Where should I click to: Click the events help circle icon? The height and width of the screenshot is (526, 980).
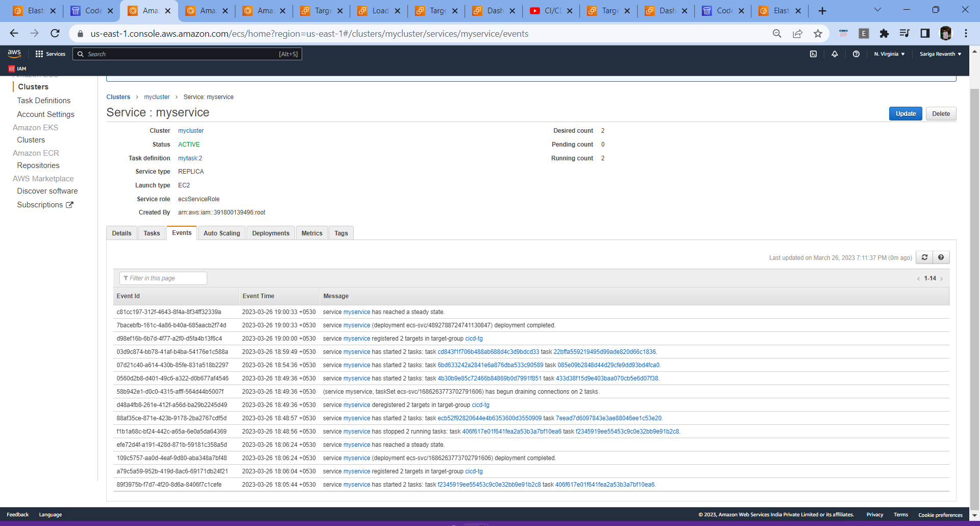point(942,257)
